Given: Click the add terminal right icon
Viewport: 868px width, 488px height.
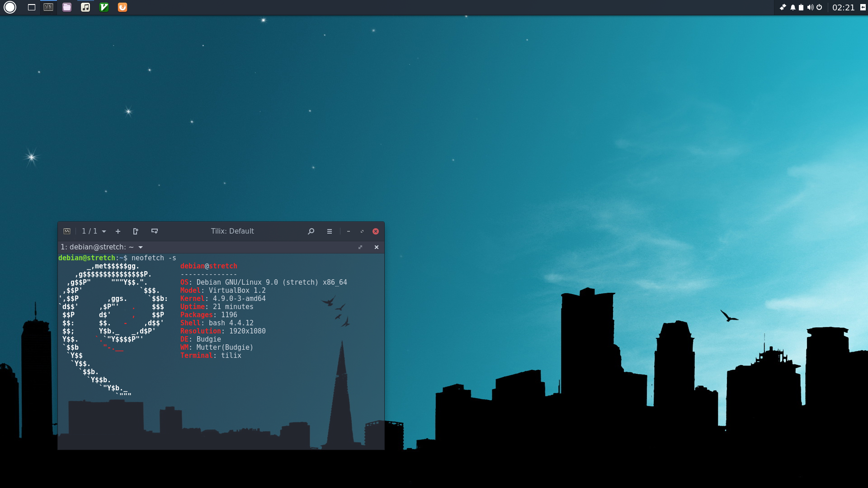Looking at the screenshot, I should [136, 231].
